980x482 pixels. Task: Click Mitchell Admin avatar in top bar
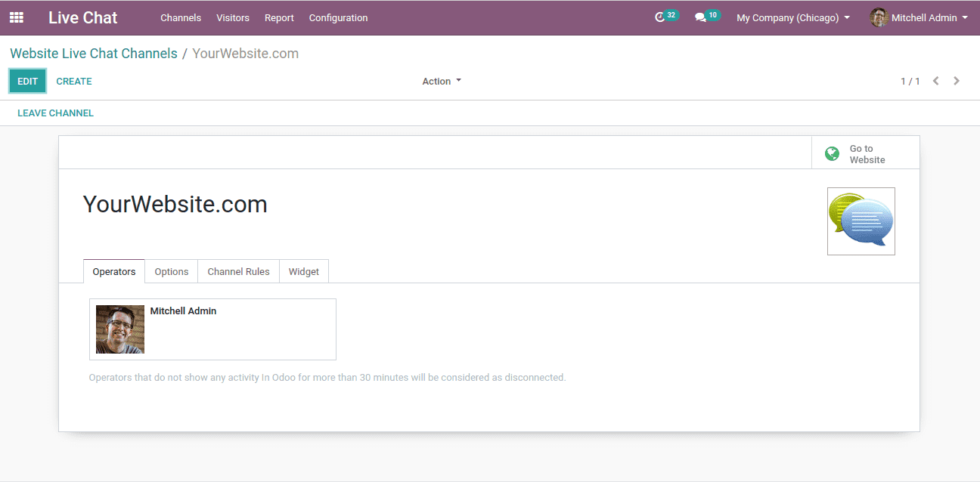click(x=879, y=17)
